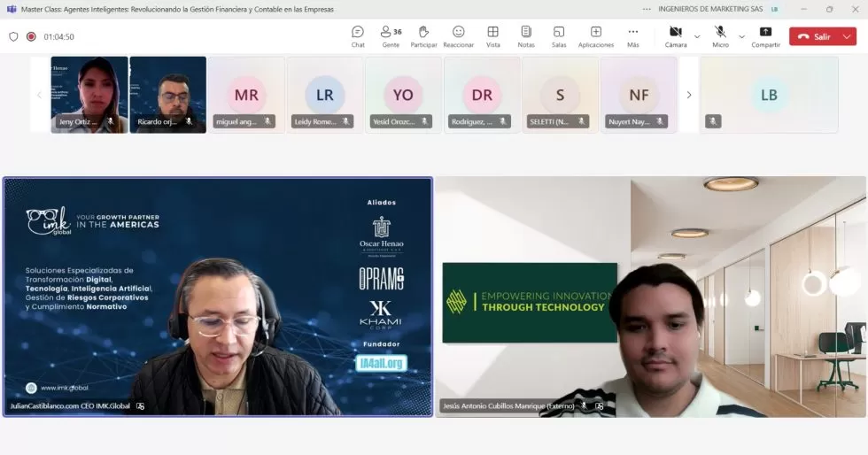Click muted mic icon on Yesid Orozc tile
The width and height of the screenshot is (868, 455).
click(424, 121)
